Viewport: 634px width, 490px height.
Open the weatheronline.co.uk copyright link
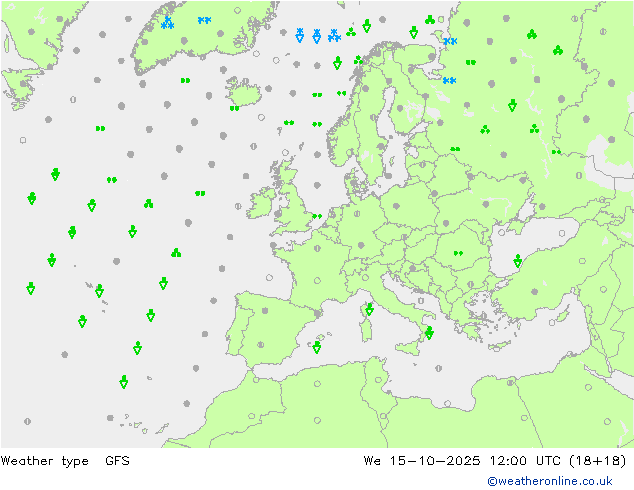click(x=550, y=481)
